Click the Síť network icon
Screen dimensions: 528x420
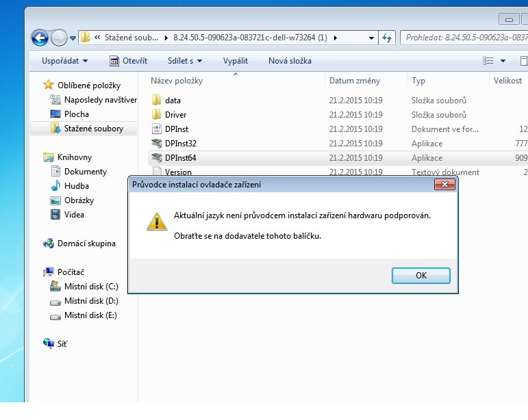click(49, 343)
